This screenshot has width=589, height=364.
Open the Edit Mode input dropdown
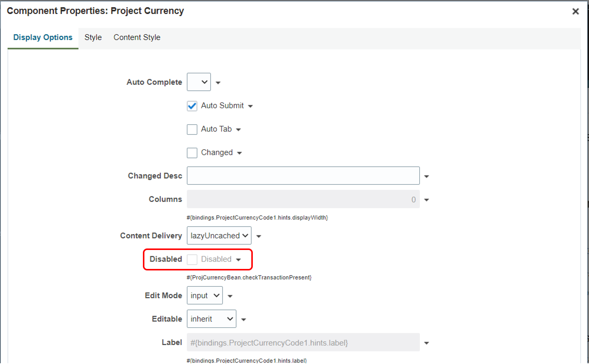[x=205, y=295]
